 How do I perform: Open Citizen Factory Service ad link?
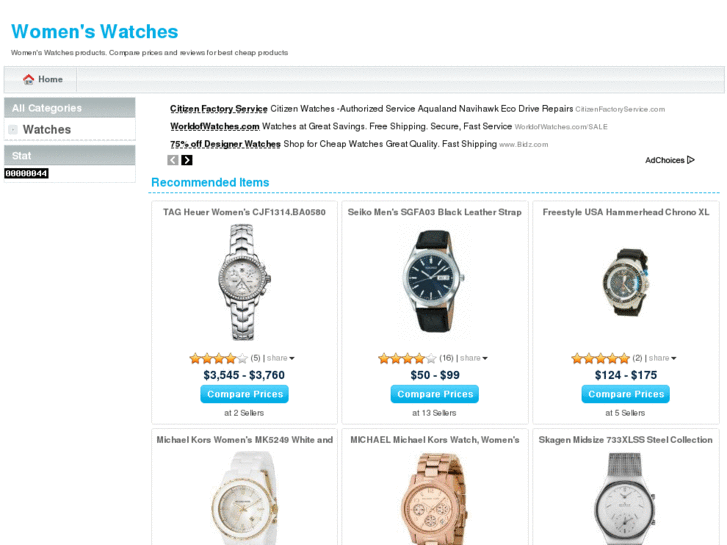point(219,109)
